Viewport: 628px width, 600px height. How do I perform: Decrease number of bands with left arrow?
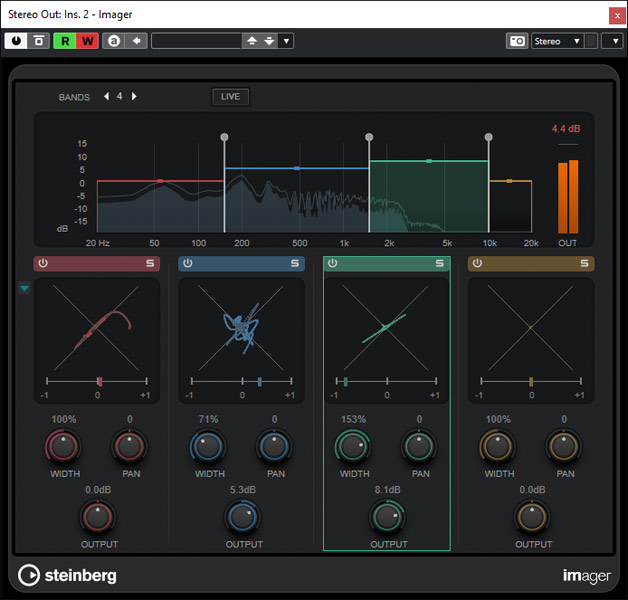pyautogui.click(x=106, y=97)
